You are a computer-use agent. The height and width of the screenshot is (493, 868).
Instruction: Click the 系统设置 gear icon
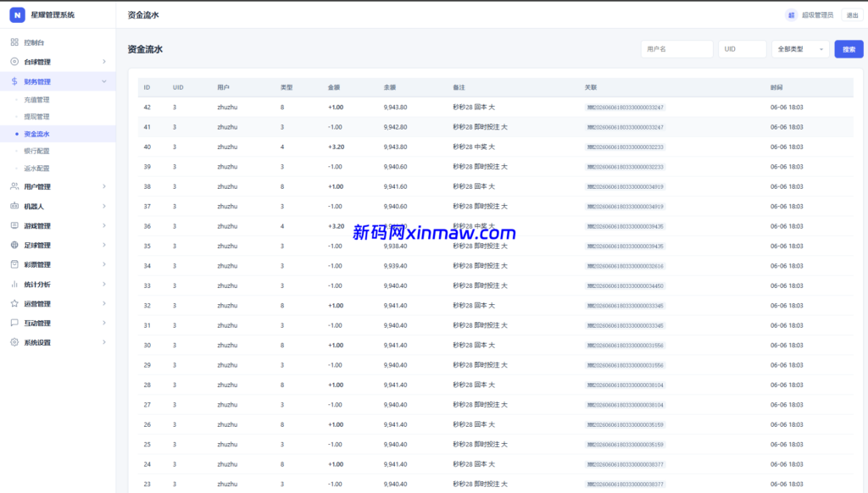14,342
